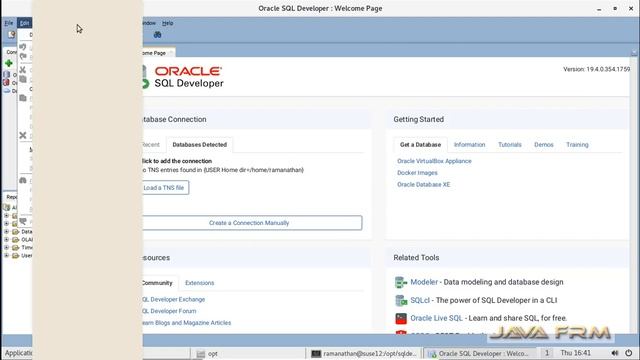Image resolution: width=640 pixels, height=360 pixels.
Task: Click the Cut scissors icon in Edit menu
Action: point(23,70)
